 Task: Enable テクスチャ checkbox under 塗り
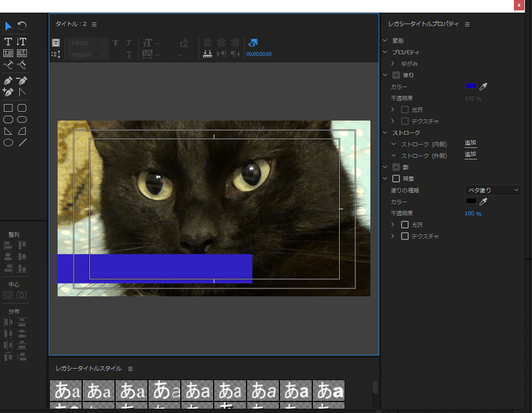[x=405, y=121]
